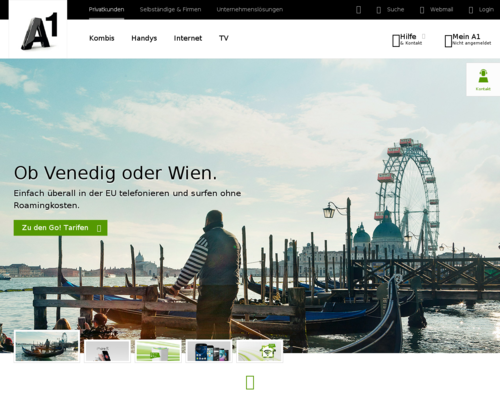This screenshot has height=400, width=500.
Task: Click the A1 logo
Action: (39, 32)
